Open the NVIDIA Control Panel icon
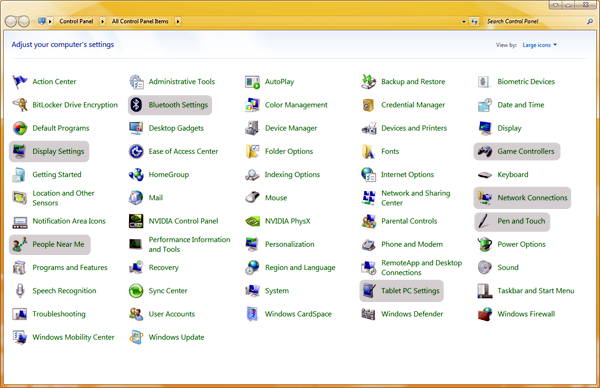600x388 pixels. [136, 221]
